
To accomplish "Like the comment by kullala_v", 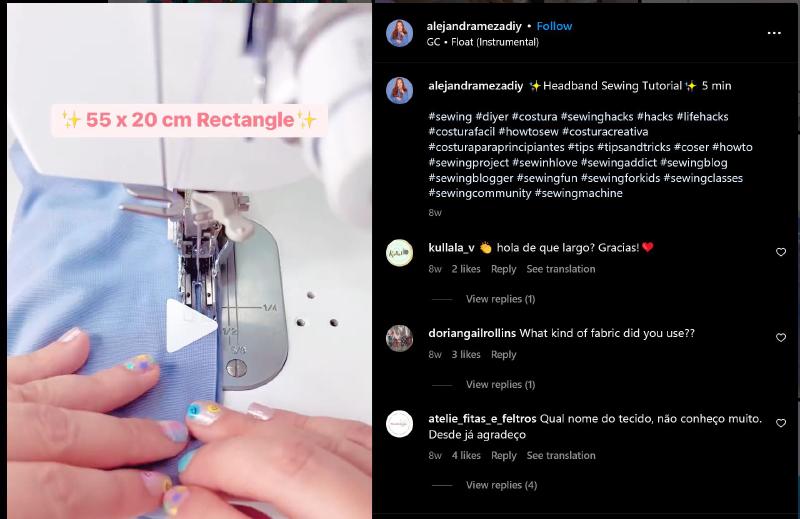I will click(781, 252).
